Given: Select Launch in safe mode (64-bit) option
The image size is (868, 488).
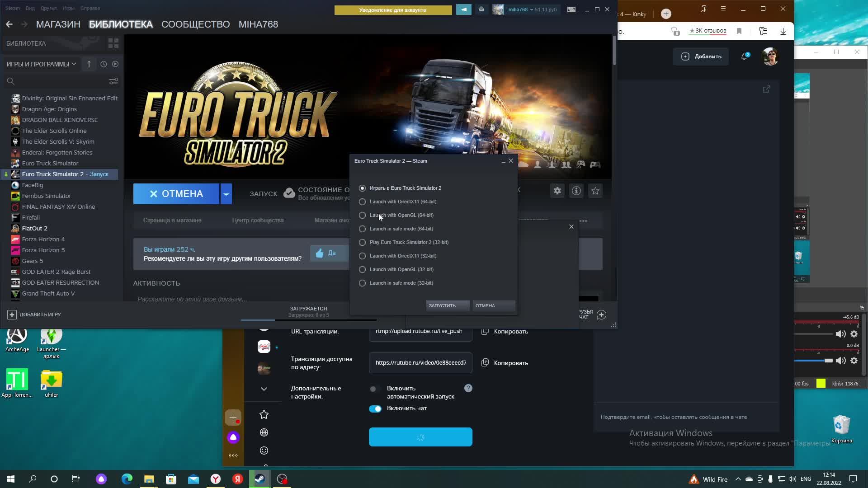Looking at the screenshot, I should (362, 229).
